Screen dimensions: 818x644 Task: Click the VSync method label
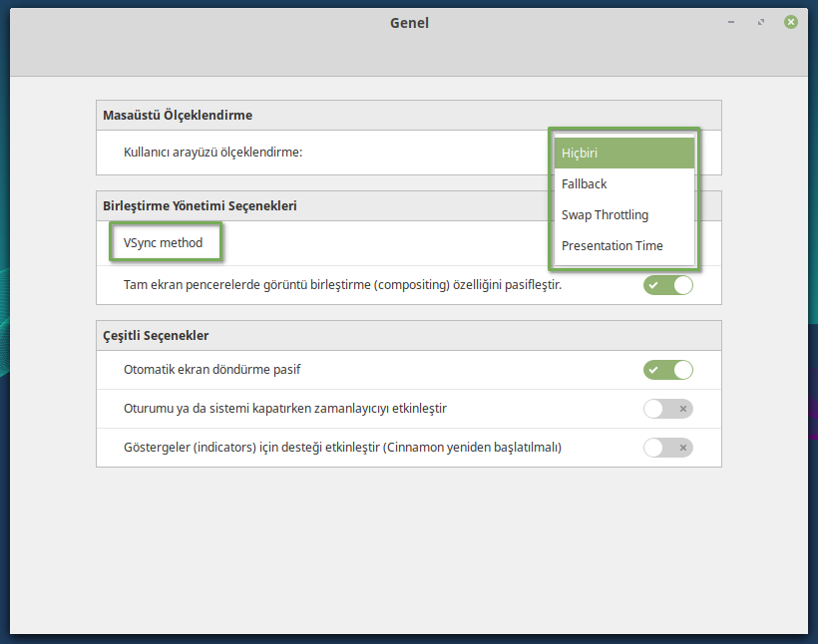click(163, 242)
